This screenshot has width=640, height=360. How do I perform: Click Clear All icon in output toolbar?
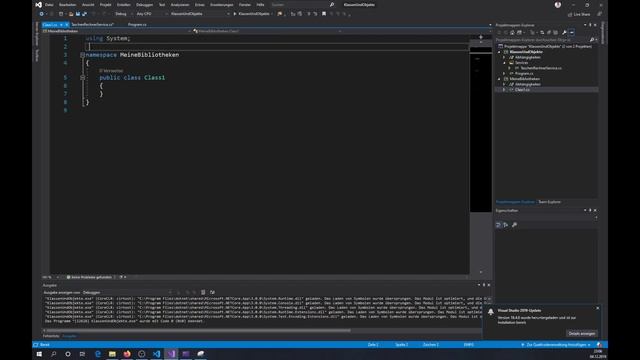tap(203, 292)
